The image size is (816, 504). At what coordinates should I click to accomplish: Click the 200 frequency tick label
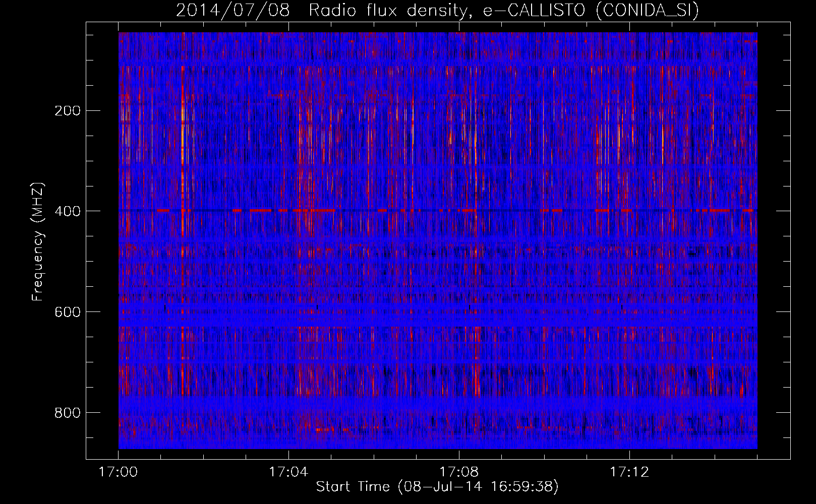click(67, 110)
